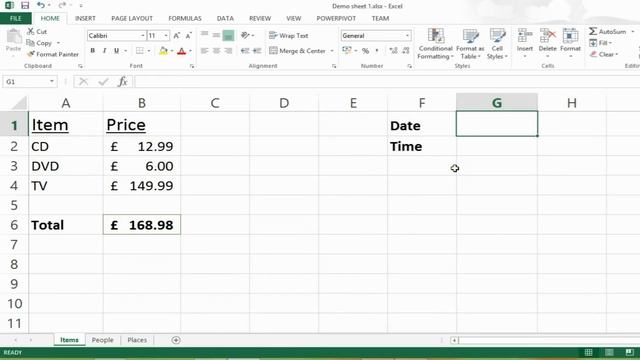
Task: Switch to the INSERT ribbon tab
Action: point(85,18)
